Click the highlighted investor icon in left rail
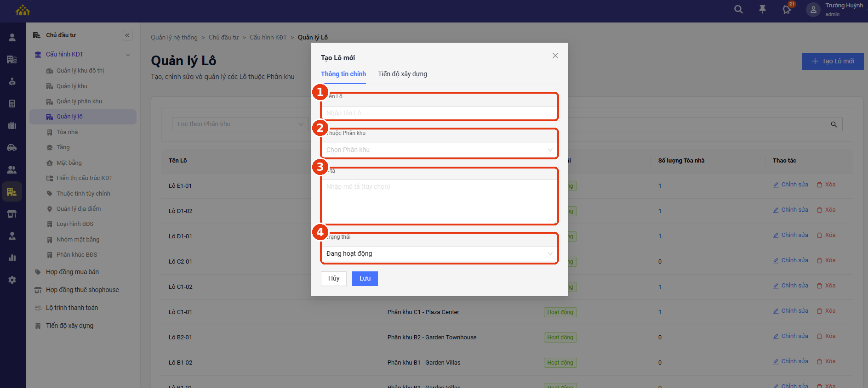Image resolution: width=868 pixels, height=388 pixels. 12,192
